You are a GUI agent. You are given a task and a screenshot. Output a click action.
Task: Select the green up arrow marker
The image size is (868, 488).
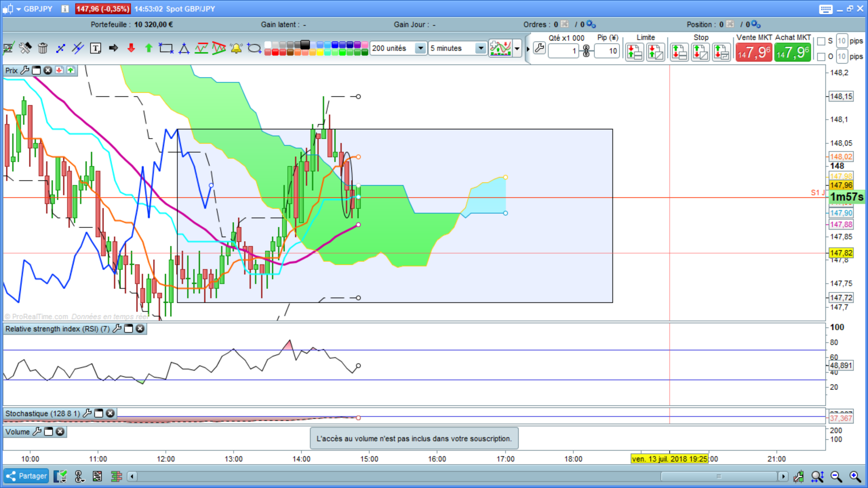click(149, 48)
